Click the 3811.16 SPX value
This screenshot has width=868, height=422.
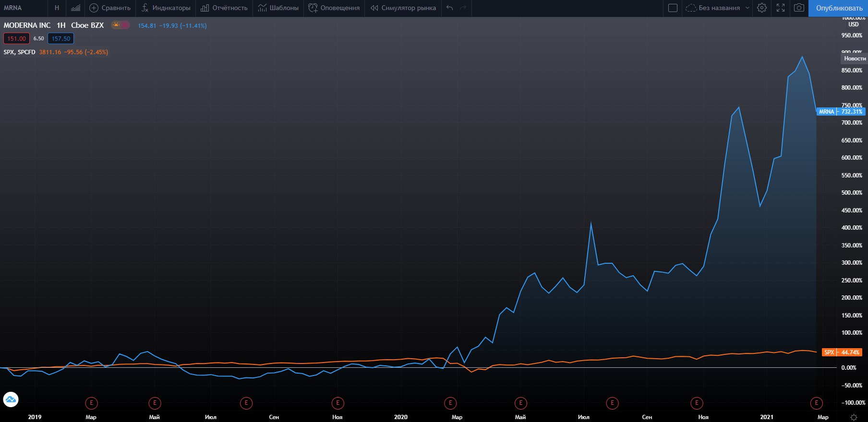click(x=50, y=52)
